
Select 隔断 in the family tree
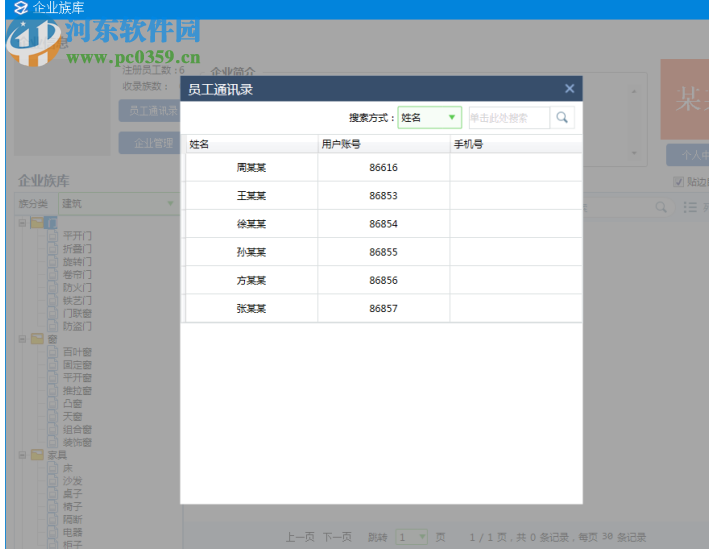(x=72, y=519)
